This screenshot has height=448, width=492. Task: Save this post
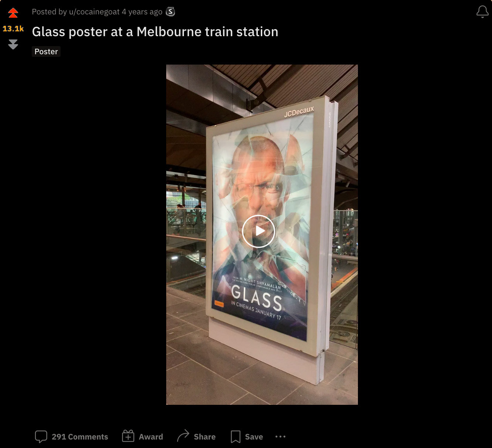click(247, 437)
